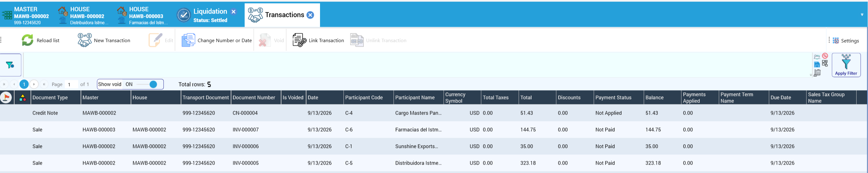Image resolution: width=868 pixels, height=173 pixels.
Task: Click the flag column header icon
Action: point(6,97)
